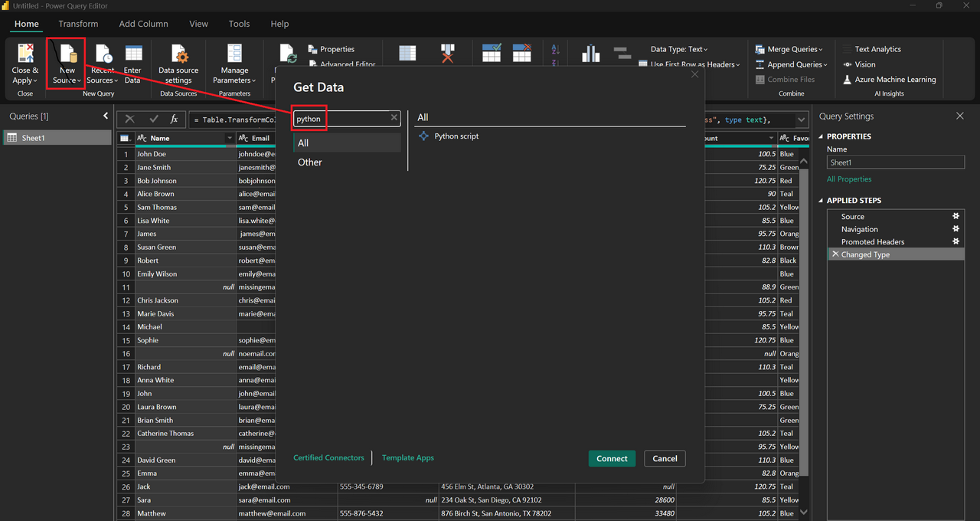
Task: Click the Emily Wilson name cell
Action: 185,274
